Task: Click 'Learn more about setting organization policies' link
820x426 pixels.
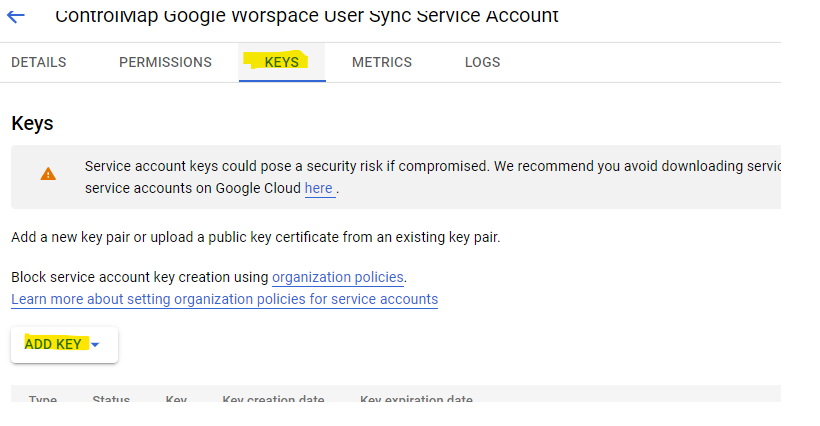Action: point(224,299)
